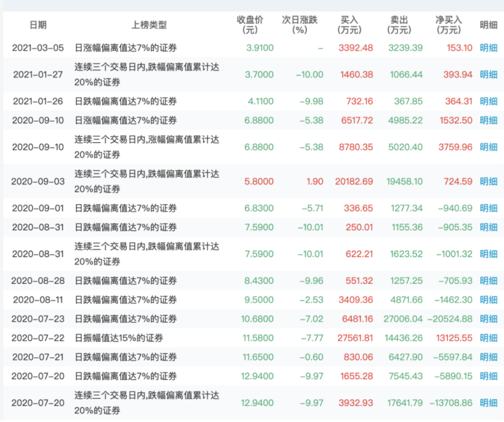Click the sell amount 367.85
This screenshot has height=422, width=504.
coord(408,101)
